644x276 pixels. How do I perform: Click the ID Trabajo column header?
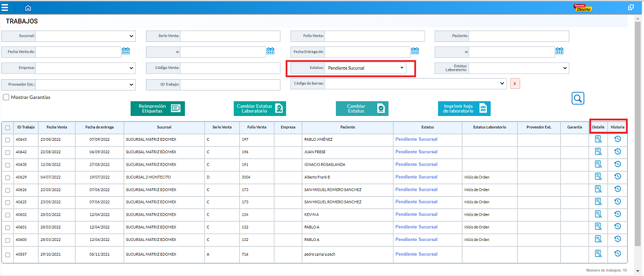click(26, 127)
